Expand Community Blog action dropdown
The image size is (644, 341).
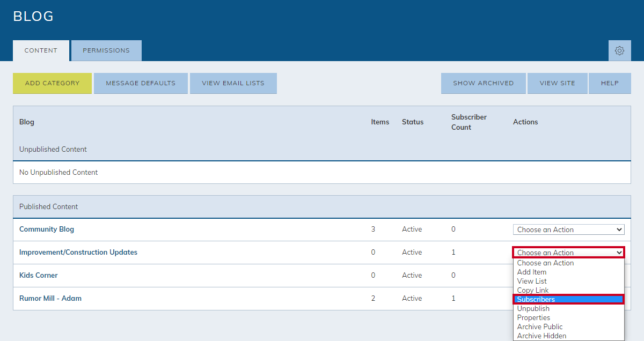click(x=569, y=229)
